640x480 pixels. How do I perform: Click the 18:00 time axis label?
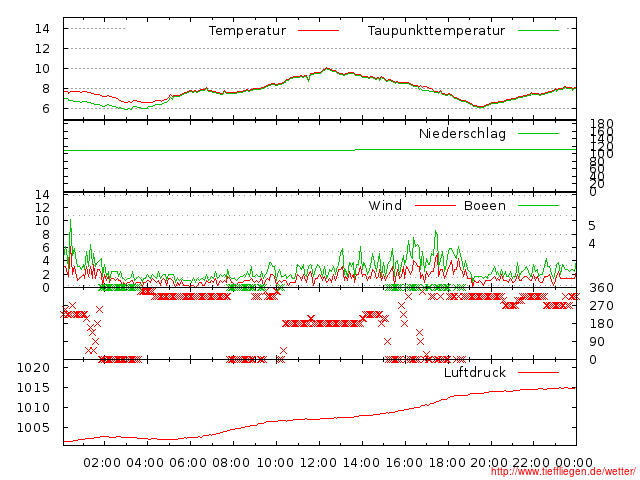click(447, 463)
